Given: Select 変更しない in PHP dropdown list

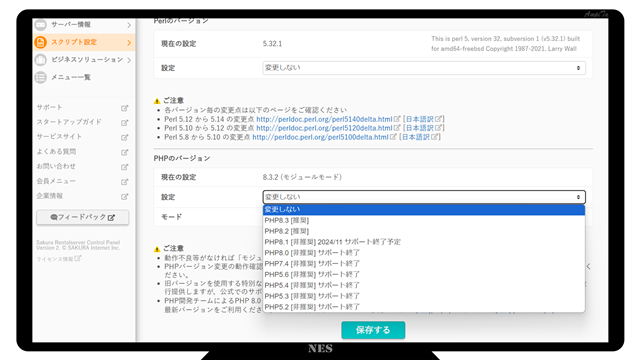Looking at the screenshot, I should (424, 209).
